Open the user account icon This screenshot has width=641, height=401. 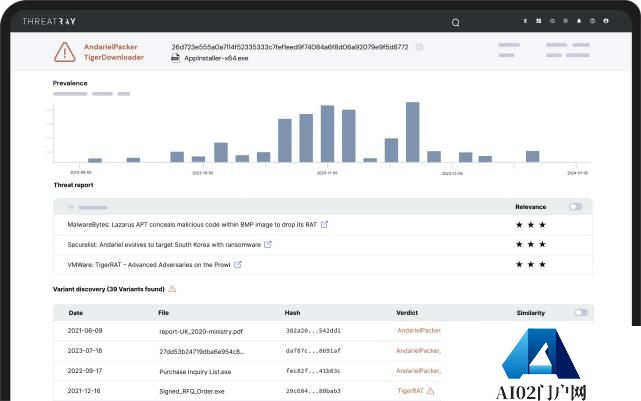pos(606,21)
